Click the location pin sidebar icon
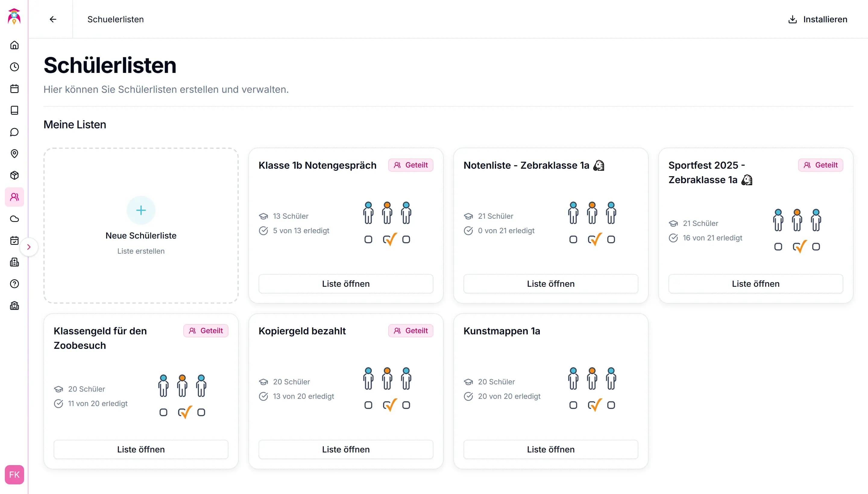This screenshot has width=868, height=494. [x=14, y=154]
